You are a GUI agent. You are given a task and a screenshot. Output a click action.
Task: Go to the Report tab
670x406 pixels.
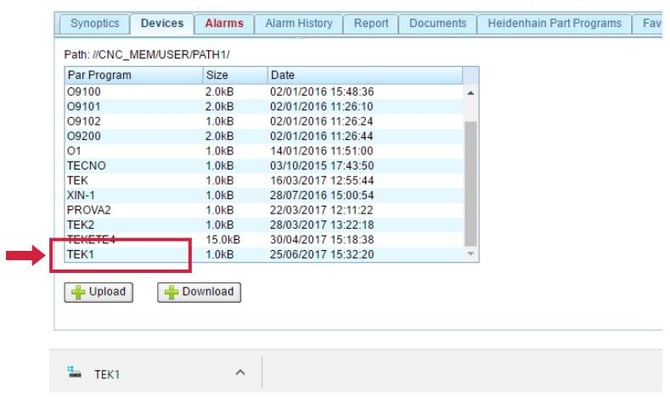(x=371, y=24)
